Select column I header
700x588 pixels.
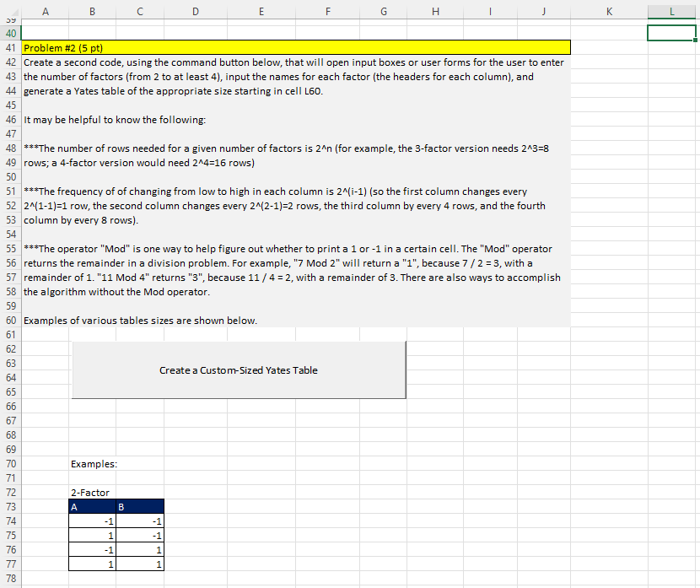tap(490, 12)
